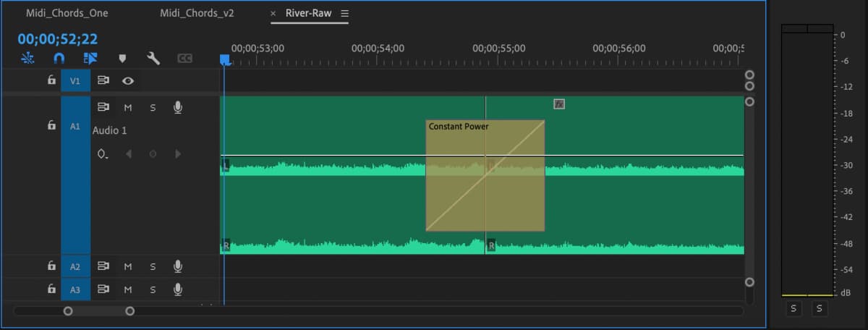Screen dimensions: 868x330
Task: Solo track A2
Action: (153, 266)
